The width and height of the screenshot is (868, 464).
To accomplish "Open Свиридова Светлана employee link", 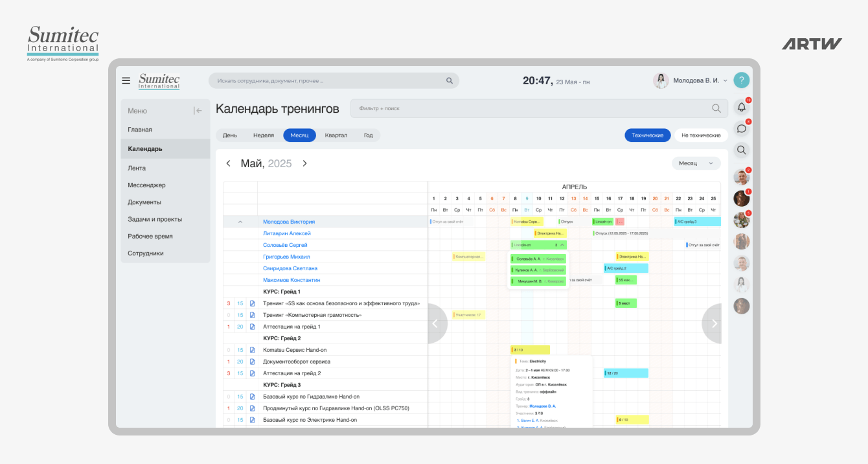I will tap(290, 268).
